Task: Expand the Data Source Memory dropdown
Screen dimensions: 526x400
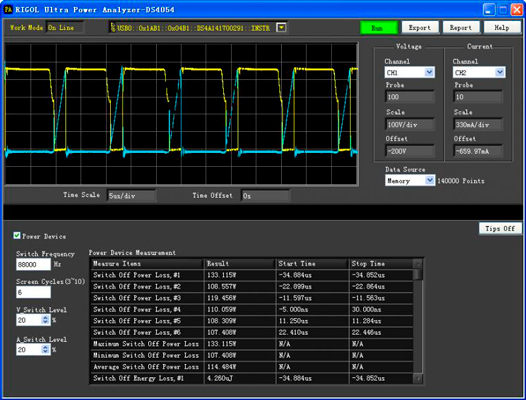Action: 430,181
